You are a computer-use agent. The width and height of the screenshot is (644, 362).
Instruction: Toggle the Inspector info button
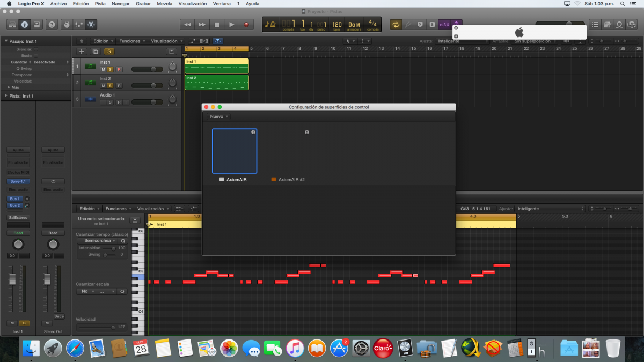(25, 24)
